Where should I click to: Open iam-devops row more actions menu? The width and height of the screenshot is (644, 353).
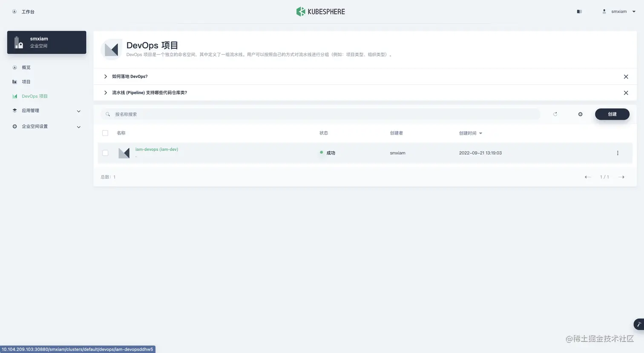(618, 153)
